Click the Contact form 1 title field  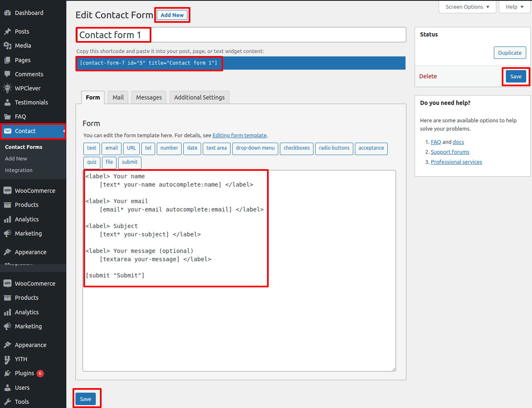[x=241, y=35]
